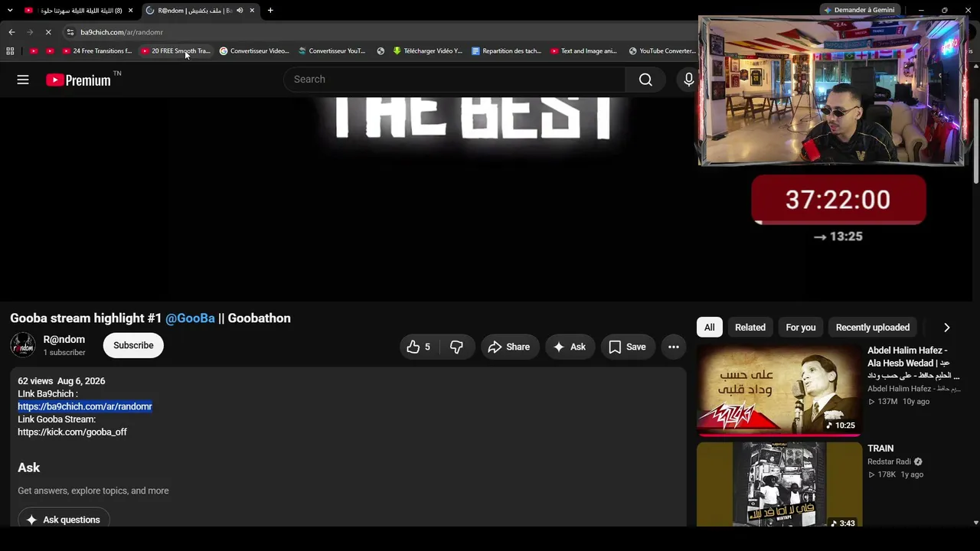Select the All filter chip
This screenshot has width=980, height=551.
(709, 328)
